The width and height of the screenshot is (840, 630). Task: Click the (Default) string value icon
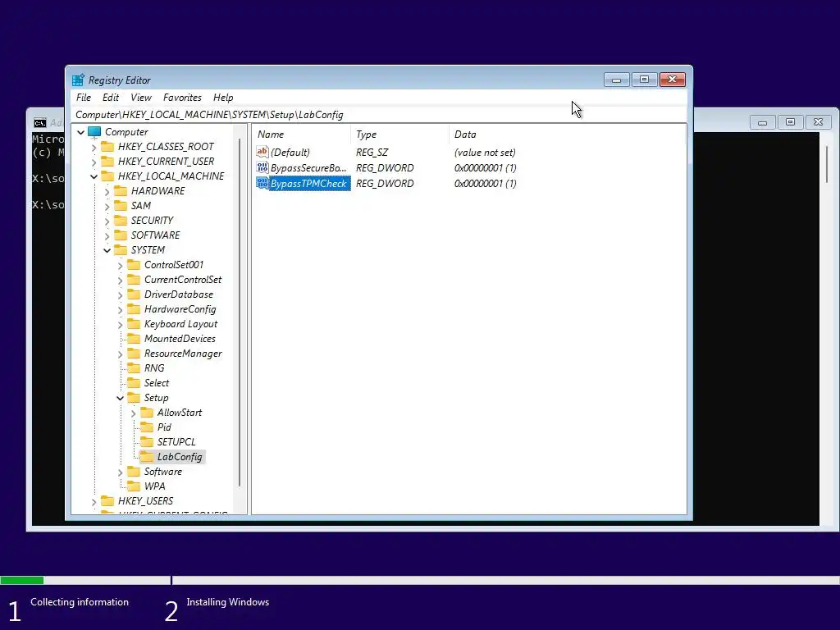[262, 152]
